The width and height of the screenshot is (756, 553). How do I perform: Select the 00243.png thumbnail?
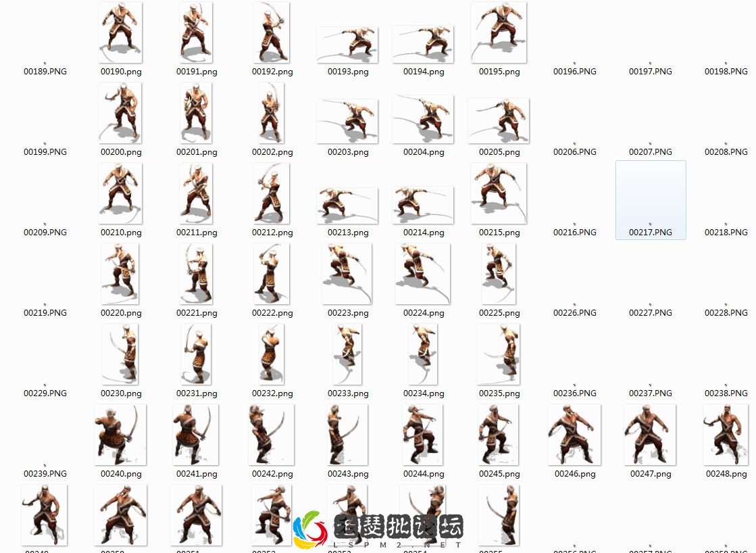click(347, 435)
